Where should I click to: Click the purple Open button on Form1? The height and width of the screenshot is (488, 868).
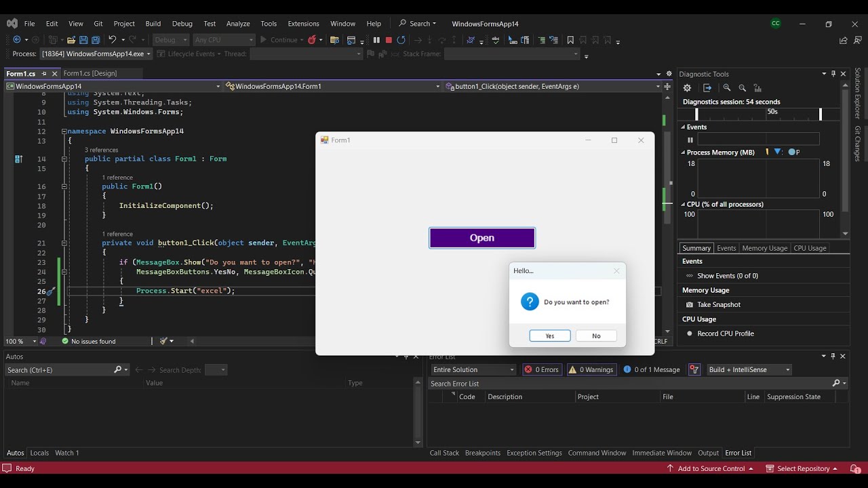pos(482,238)
